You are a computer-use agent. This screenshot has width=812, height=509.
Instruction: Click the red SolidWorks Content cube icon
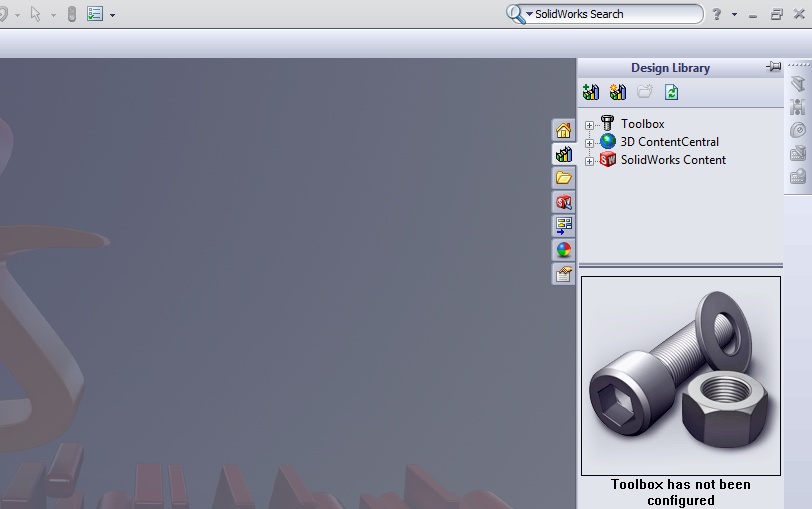(x=608, y=159)
